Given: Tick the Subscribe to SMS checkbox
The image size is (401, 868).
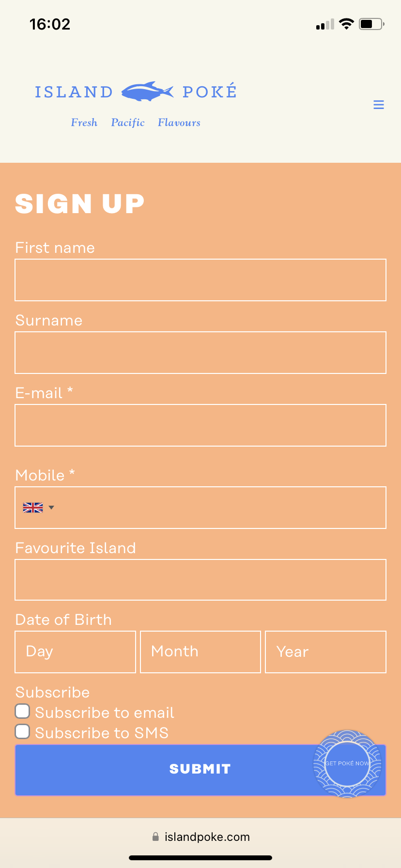Looking at the screenshot, I should [x=22, y=731].
